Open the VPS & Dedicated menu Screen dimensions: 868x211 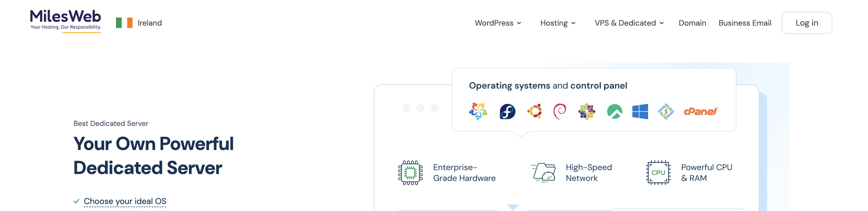629,23
